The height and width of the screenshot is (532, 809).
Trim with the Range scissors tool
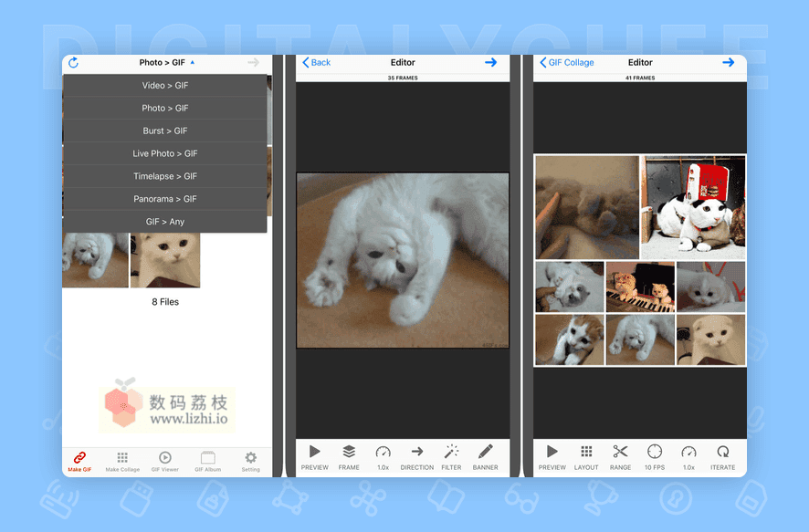coord(620,457)
